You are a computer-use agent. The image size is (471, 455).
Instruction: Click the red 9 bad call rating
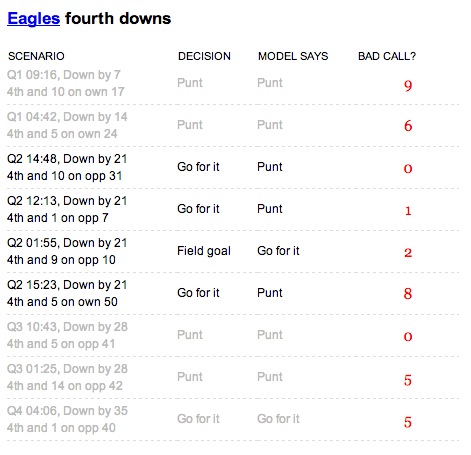tap(408, 86)
